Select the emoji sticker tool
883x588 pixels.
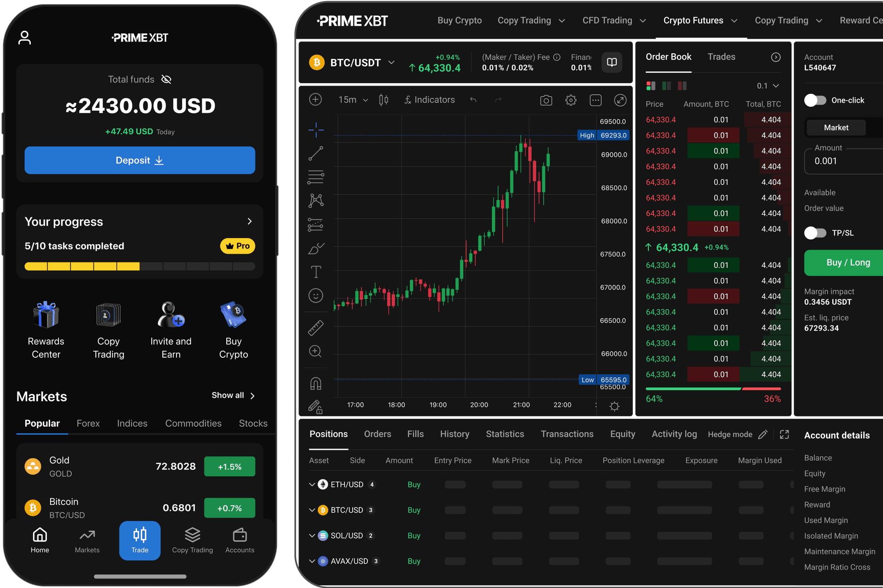(316, 296)
